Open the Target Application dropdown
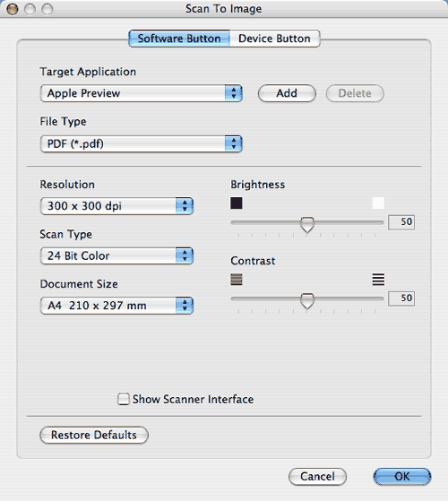448x501 pixels. tap(142, 93)
